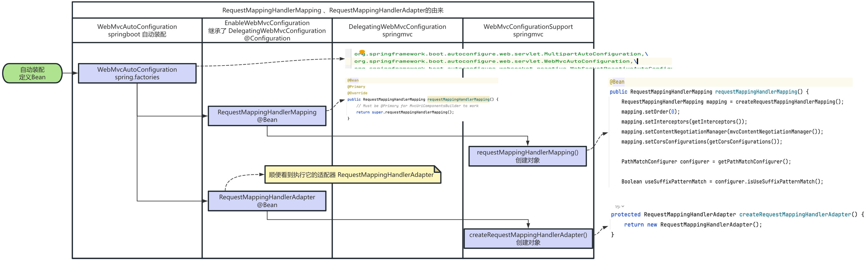Expand the chevron above createRequestMappingHandlerAdapter code
The height and width of the screenshot is (261, 868).
(623, 207)
